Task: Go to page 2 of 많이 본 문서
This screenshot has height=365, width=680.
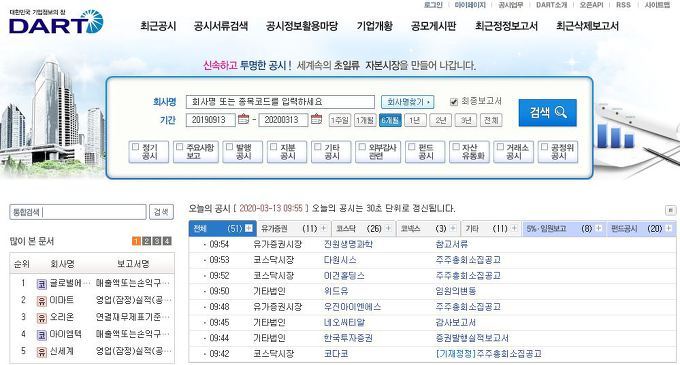Action: point(147,241)
